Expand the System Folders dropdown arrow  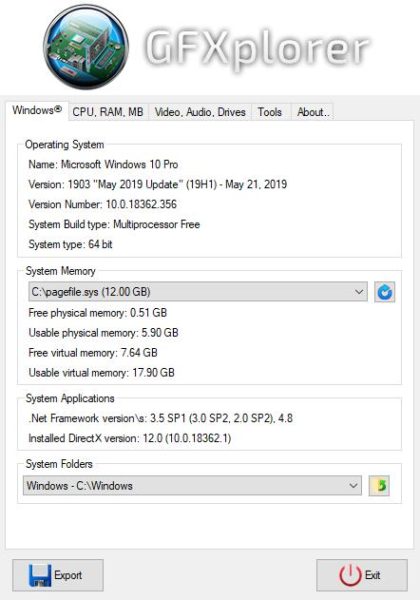coord(353,486)
